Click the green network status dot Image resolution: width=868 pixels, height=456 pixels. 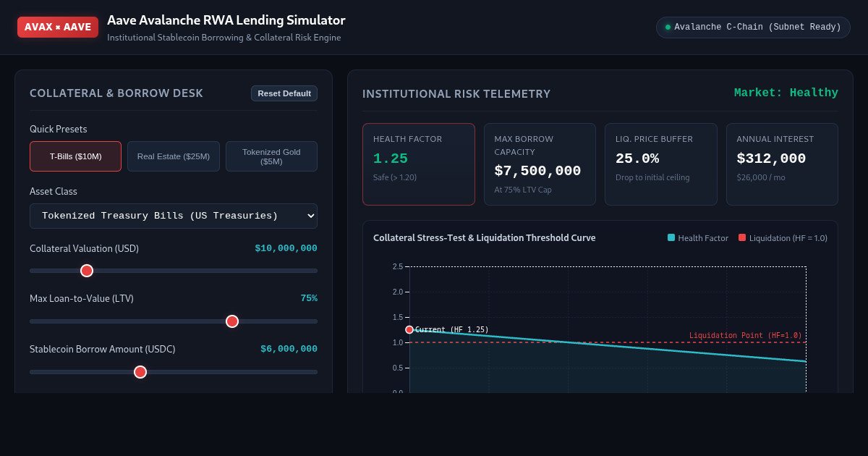[668, 28]
